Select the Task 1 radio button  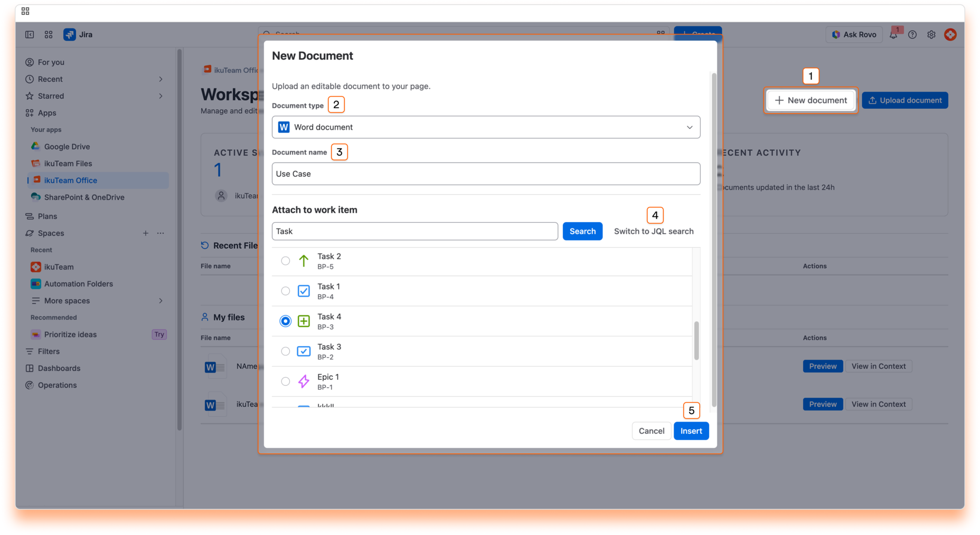[285, 291]
